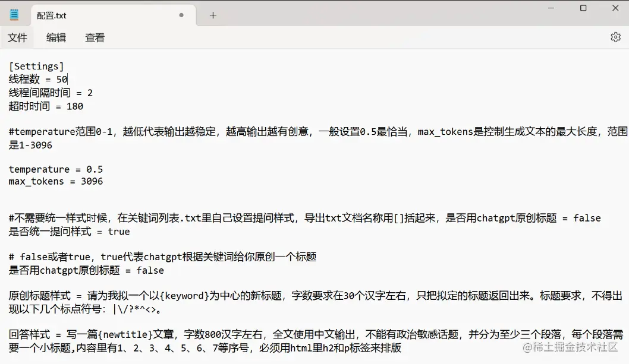Click the wrapped line 是1-3096

click(x=30, y=145)
